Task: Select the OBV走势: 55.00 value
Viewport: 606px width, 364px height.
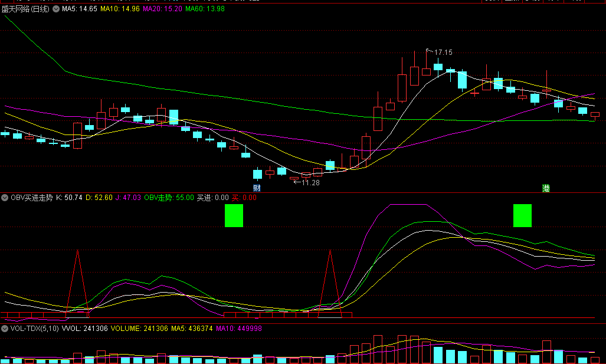Action: coord(169,198)
